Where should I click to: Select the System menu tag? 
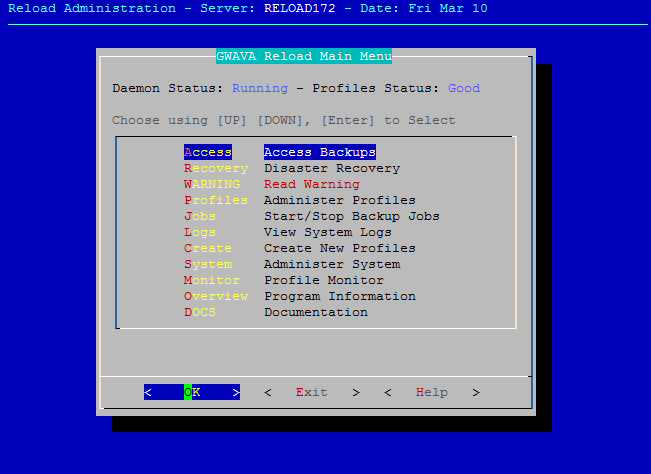click(x=208, y=264)
